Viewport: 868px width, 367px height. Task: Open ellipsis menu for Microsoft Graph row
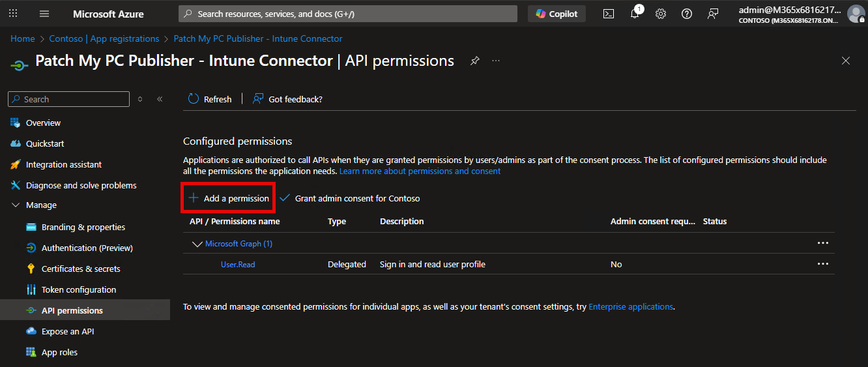pyautogui.click(x=823, y=243)
